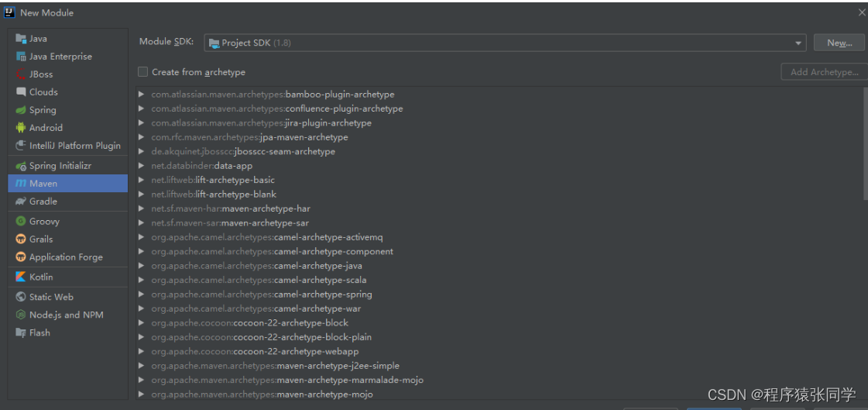Select maven-archetype-mojo row
The height and width of the screenshot is (410, 868).
pos(499,394)
